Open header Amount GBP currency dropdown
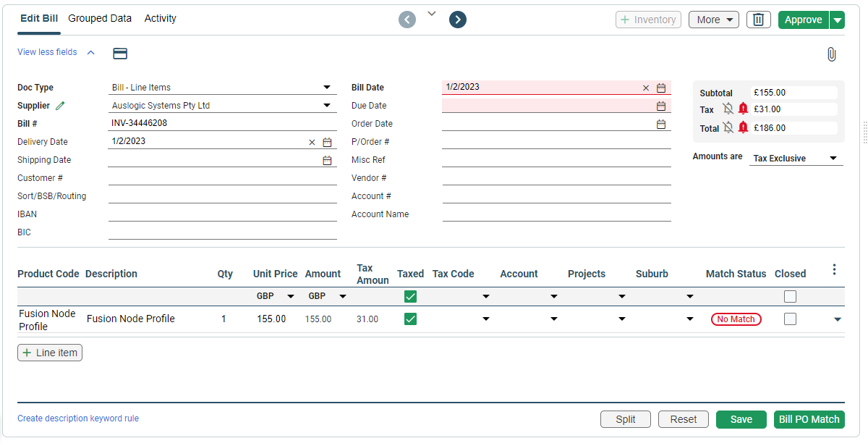 (x=343, y=296)
